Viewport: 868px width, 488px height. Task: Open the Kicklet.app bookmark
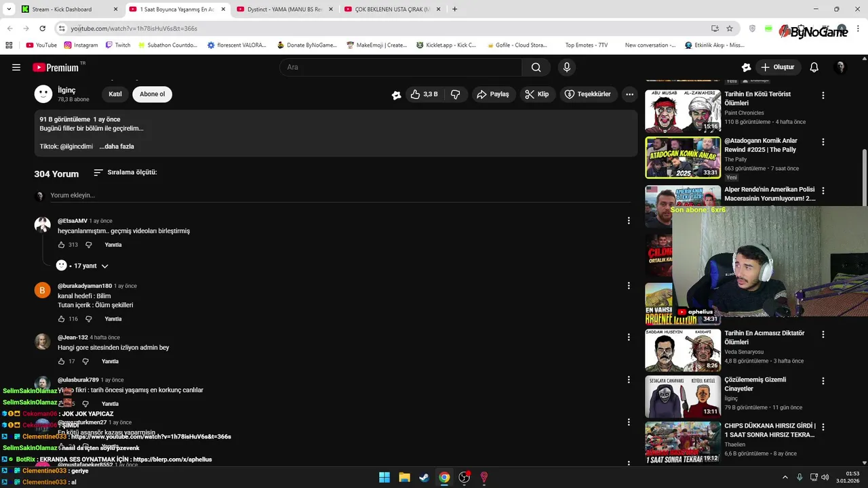coord(447,45)
